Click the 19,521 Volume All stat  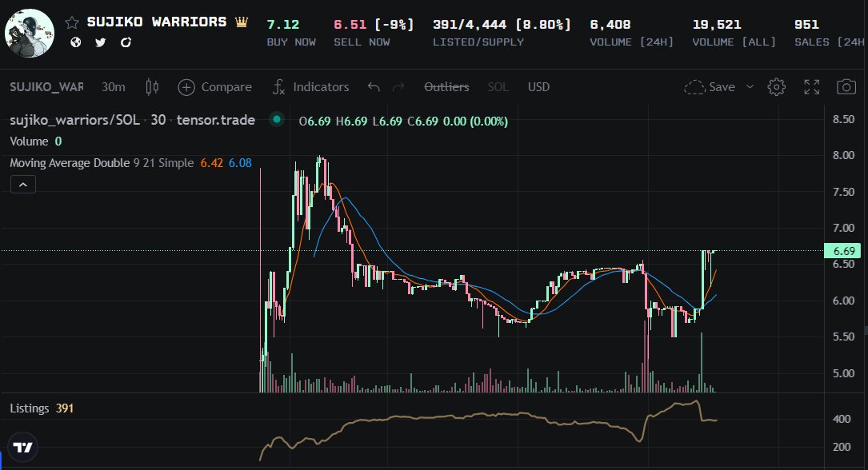pos(717,24)
